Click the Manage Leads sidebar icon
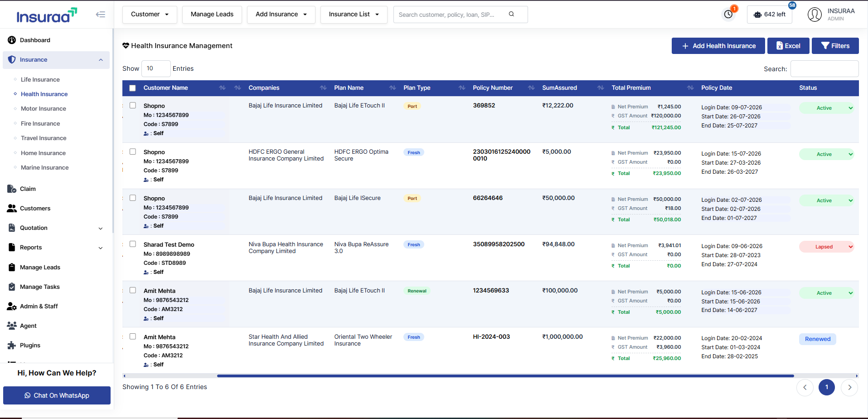 coord(12,267)
